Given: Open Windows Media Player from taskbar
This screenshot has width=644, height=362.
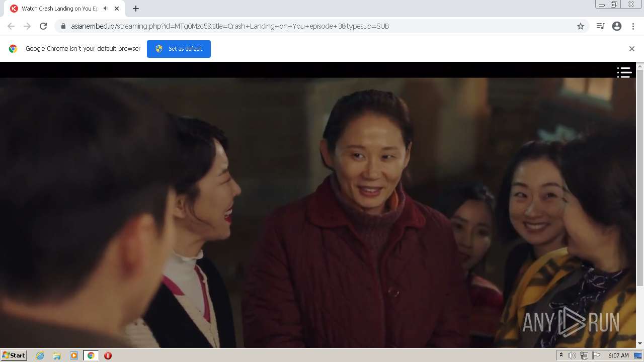Looking at the screenshot, I should click(74, 355).
